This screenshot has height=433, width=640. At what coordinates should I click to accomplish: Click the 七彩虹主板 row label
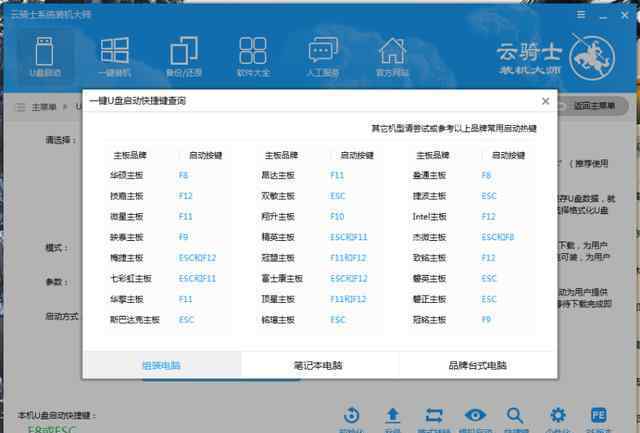(x=131, y=278)
